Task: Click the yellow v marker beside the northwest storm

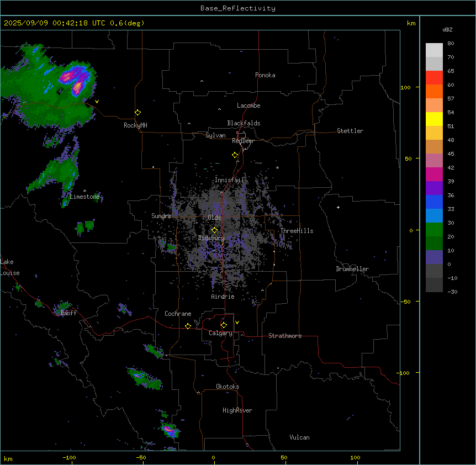Action: click(97, 102)
